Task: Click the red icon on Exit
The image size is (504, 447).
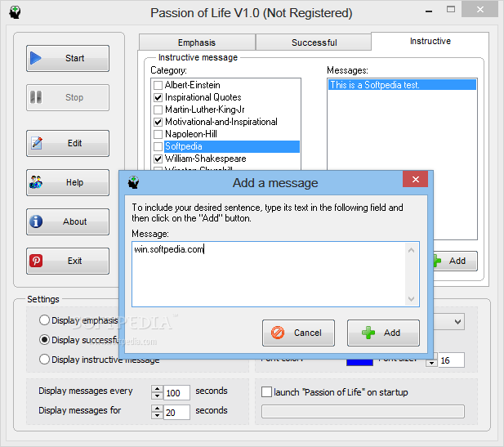Action: pyautogui.click(x=36, y=261)
